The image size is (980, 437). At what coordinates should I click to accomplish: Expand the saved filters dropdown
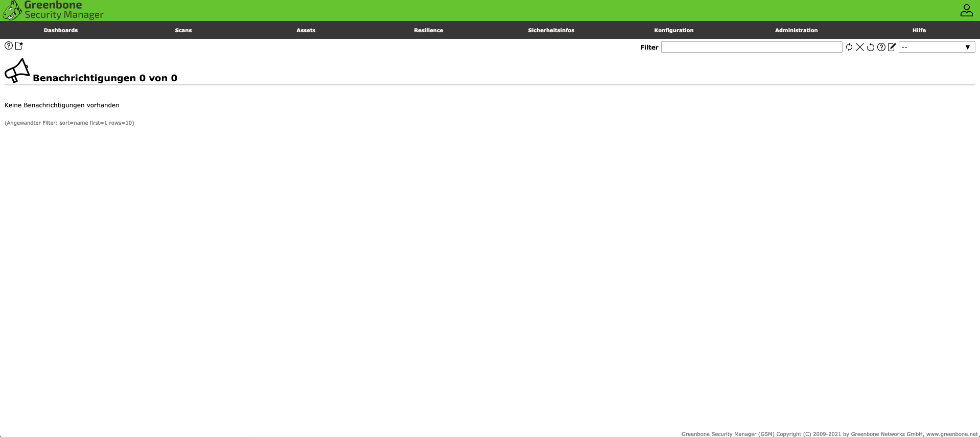click(937, 47)
